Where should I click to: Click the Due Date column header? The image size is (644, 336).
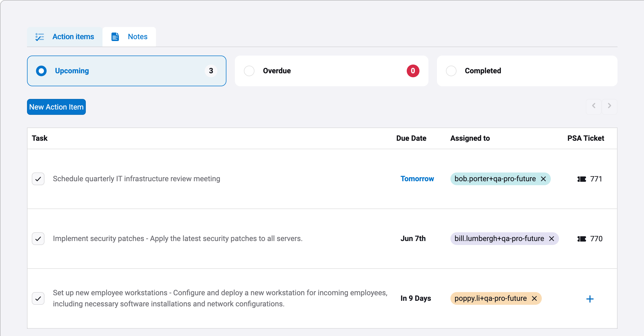click(x=411, y=138)
